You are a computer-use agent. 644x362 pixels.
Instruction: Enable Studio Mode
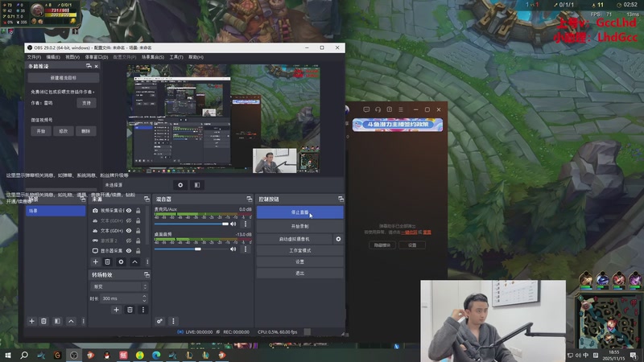click(299, 250)
